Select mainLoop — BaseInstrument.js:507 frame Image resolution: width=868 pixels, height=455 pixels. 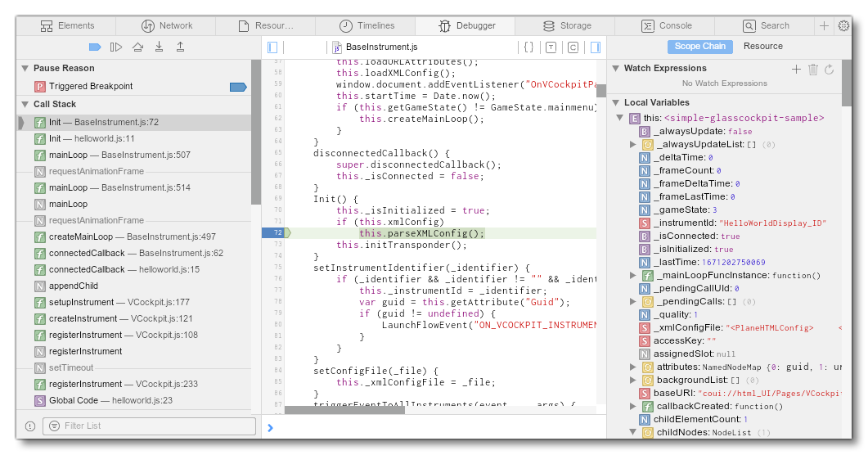[134, 155]
